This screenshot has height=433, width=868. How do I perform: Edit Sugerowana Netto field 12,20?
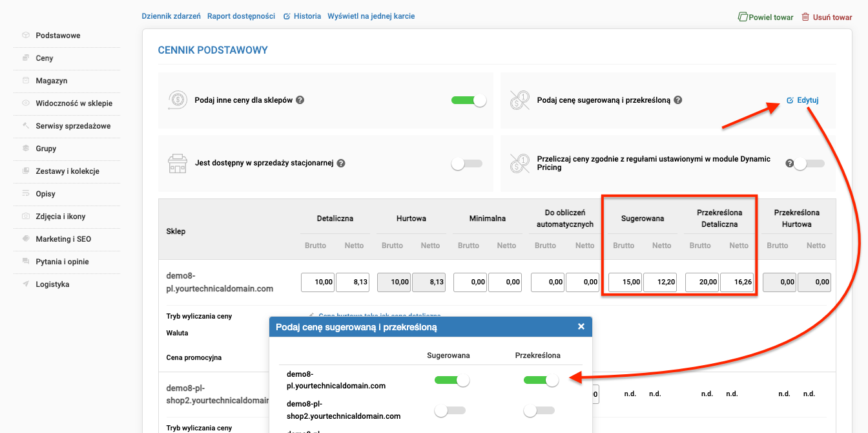point(661,282)
